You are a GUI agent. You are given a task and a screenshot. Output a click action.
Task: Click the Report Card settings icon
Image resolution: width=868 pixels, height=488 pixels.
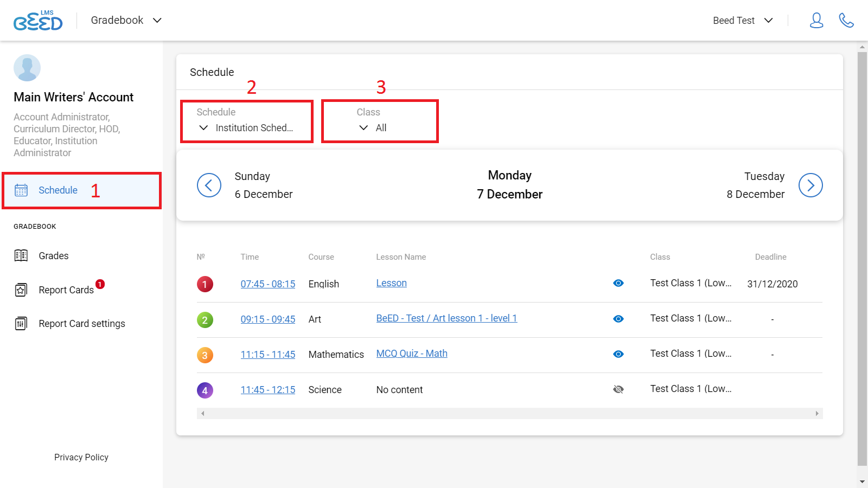[x=21, y=324]
